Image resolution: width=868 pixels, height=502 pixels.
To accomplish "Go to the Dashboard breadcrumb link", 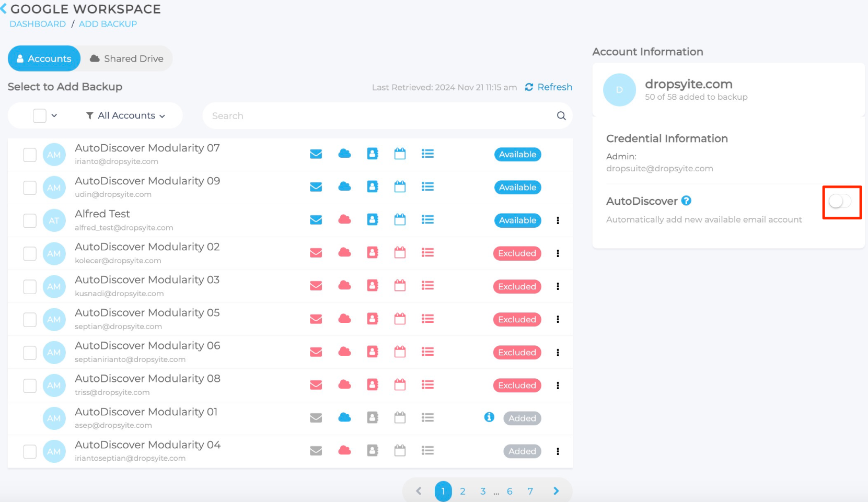I will click(38, 24).
